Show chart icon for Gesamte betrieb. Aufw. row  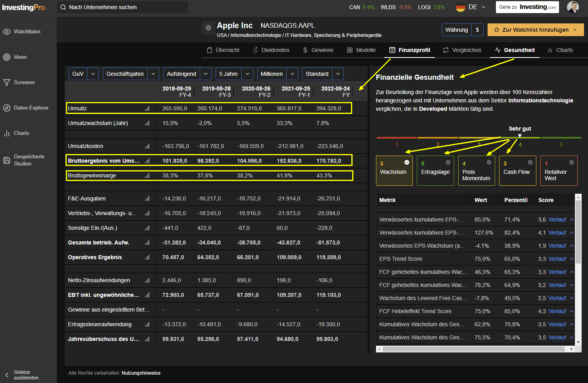[x=147, y=243]
